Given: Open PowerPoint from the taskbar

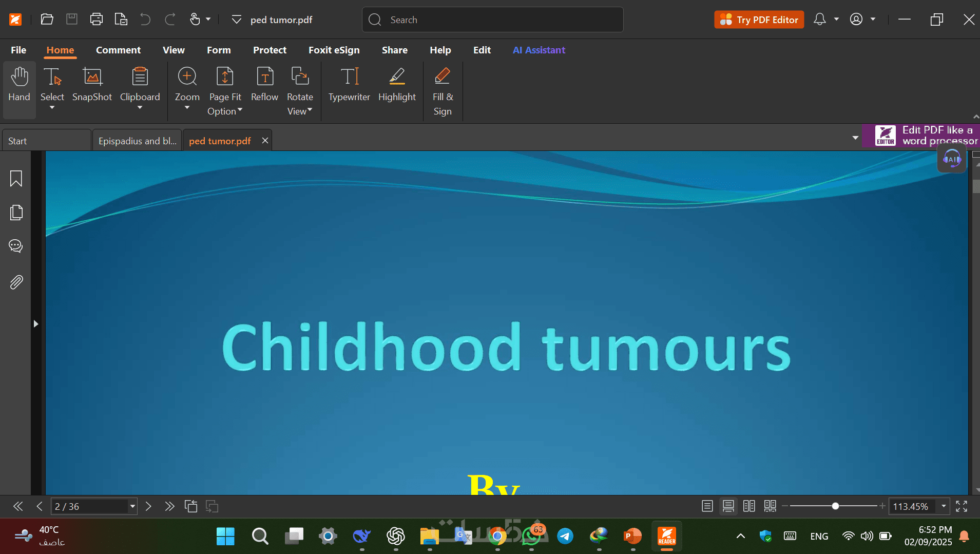Looking at the screenshot, I should point(632,536).
